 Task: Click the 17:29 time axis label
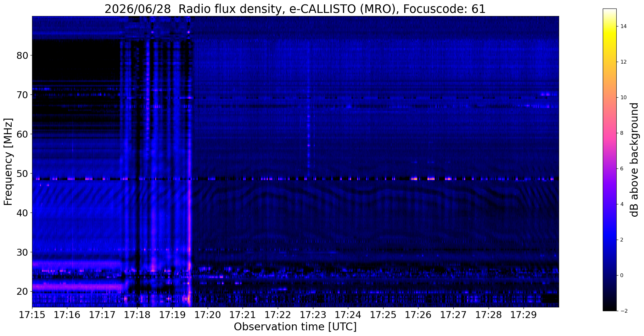pyautogui.click(x=524, y=315)
